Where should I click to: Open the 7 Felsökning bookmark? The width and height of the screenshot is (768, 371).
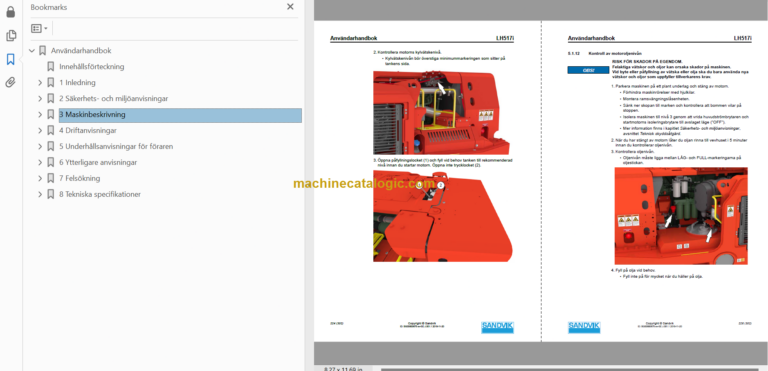79,178
